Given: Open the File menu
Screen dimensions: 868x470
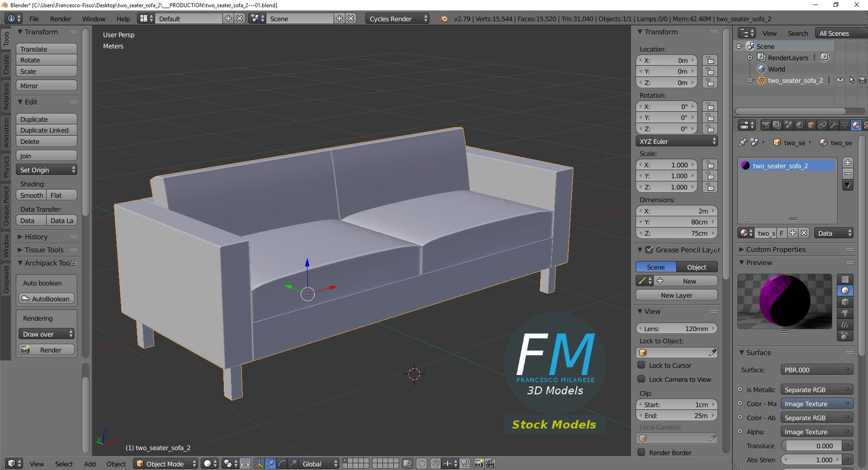Looking at the screenshot, I should tap(34, 19).
